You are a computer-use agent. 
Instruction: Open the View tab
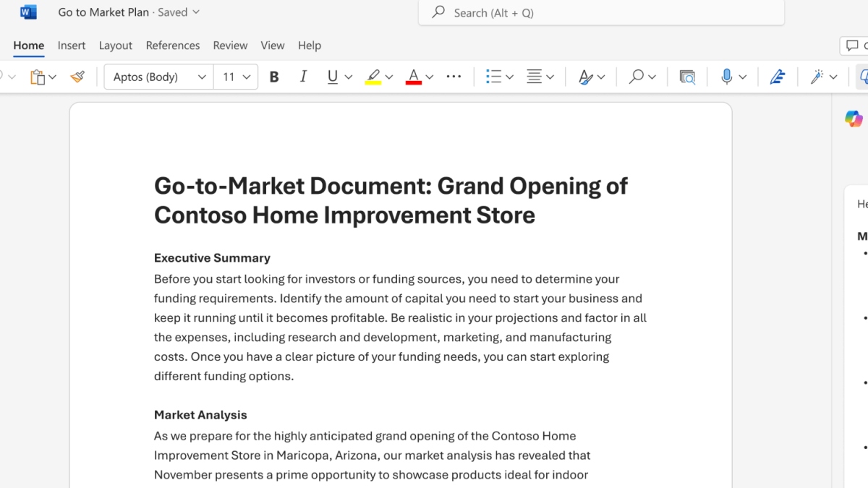click(273, 46)
